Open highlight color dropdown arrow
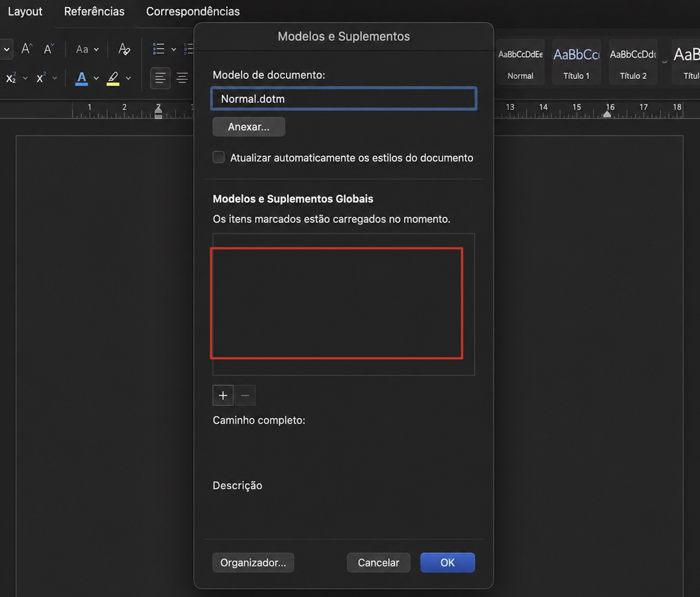700x597 pixels. click(x=128, y=78)
